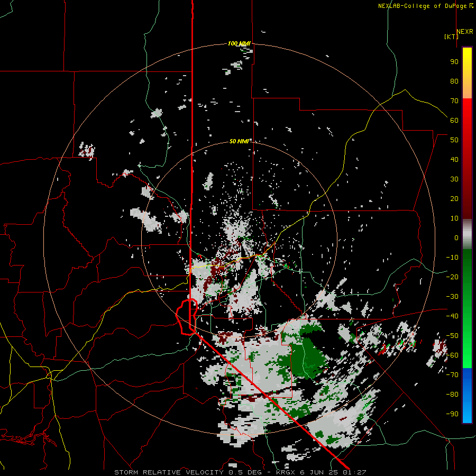Click the -60 value on the velocity scale
476x476 pixels.
click(452, 355)
